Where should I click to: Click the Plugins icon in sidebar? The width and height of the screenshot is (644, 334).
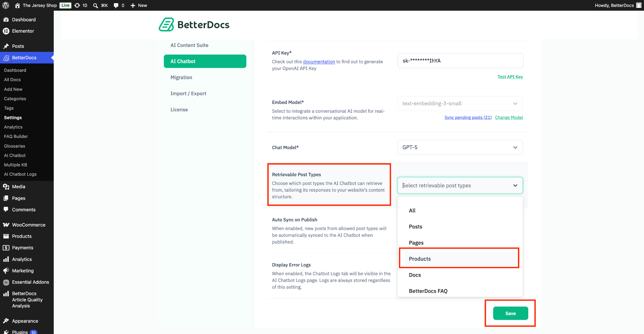6,332
